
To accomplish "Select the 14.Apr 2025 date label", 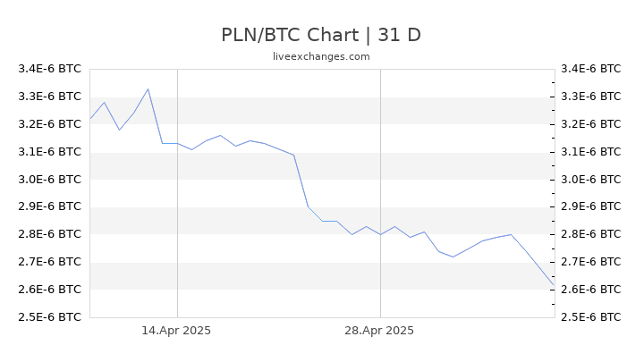I will tap(176, 331).
